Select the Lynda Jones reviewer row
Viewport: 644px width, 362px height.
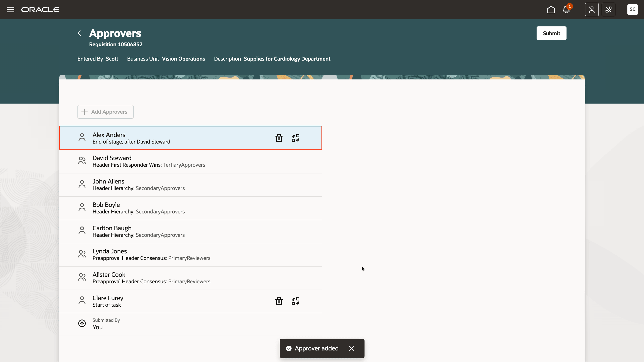click(190, 254)
